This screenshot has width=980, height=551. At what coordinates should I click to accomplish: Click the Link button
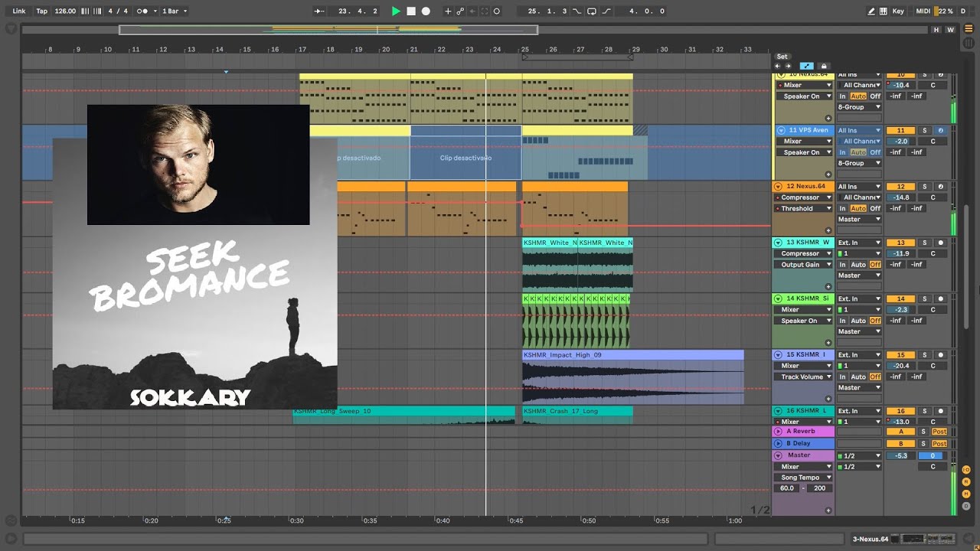pos(19,11)
